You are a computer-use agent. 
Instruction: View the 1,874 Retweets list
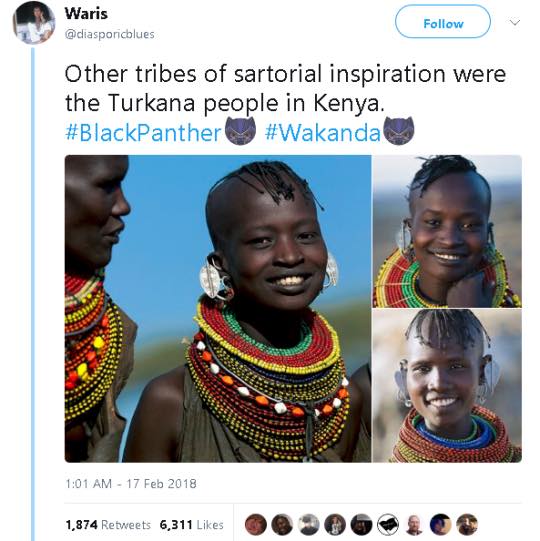coord(108,525)
